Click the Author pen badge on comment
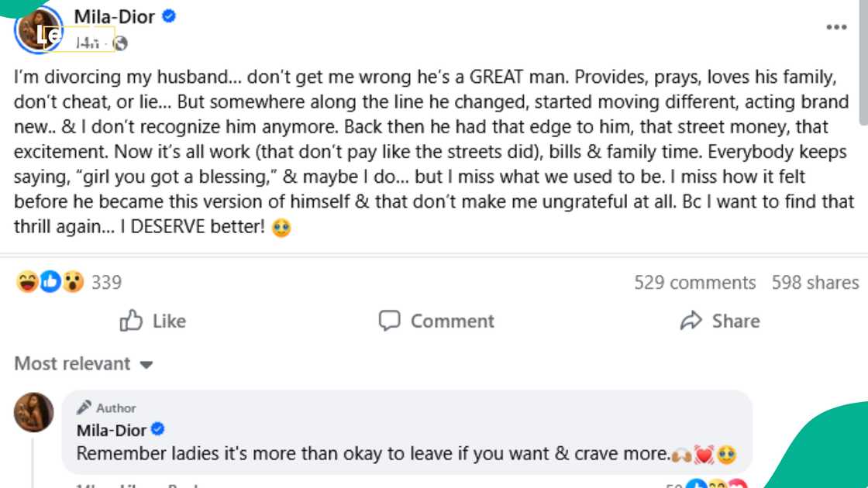The width and height of the screenshot is (868, 488). [x=85, y=407]
